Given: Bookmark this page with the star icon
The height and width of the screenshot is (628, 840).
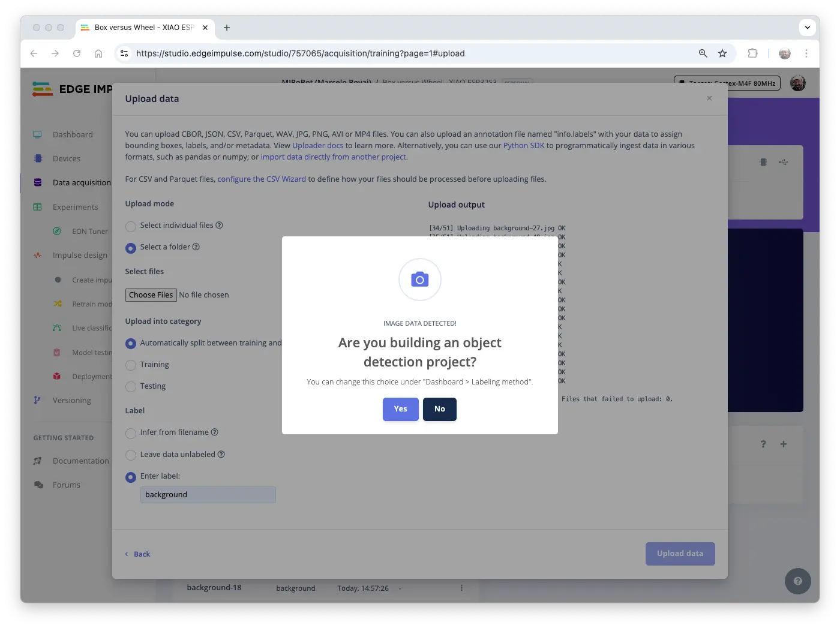Looking at the screenshot, I should coord(722,53).
